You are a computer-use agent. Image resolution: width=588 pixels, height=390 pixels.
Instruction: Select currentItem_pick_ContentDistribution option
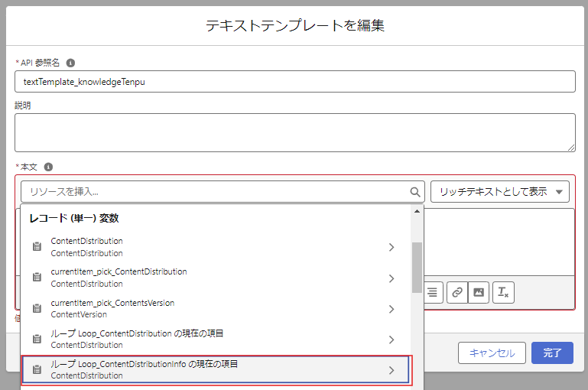pos(216,278)
